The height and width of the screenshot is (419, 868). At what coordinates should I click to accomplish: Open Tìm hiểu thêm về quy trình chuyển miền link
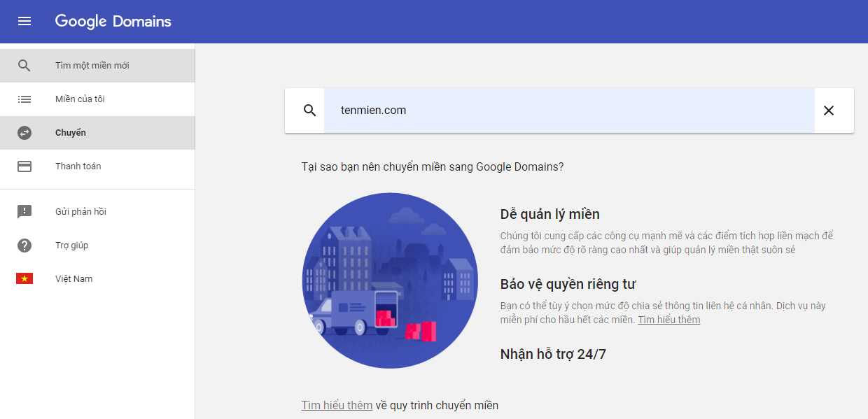point(337,406)
